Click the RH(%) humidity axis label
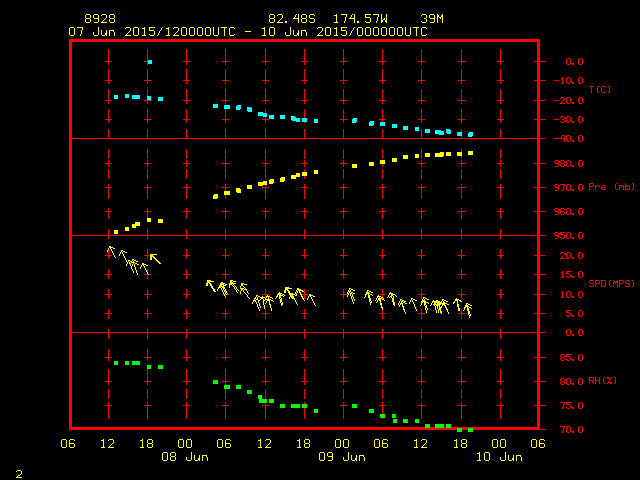Screen dimensions: 640x480 [599, 381]
